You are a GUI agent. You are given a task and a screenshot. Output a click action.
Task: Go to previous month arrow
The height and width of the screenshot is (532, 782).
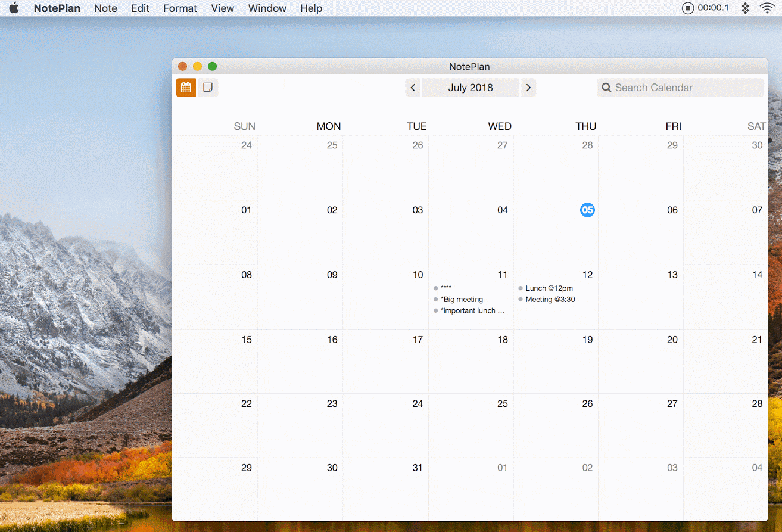[413, 88]
